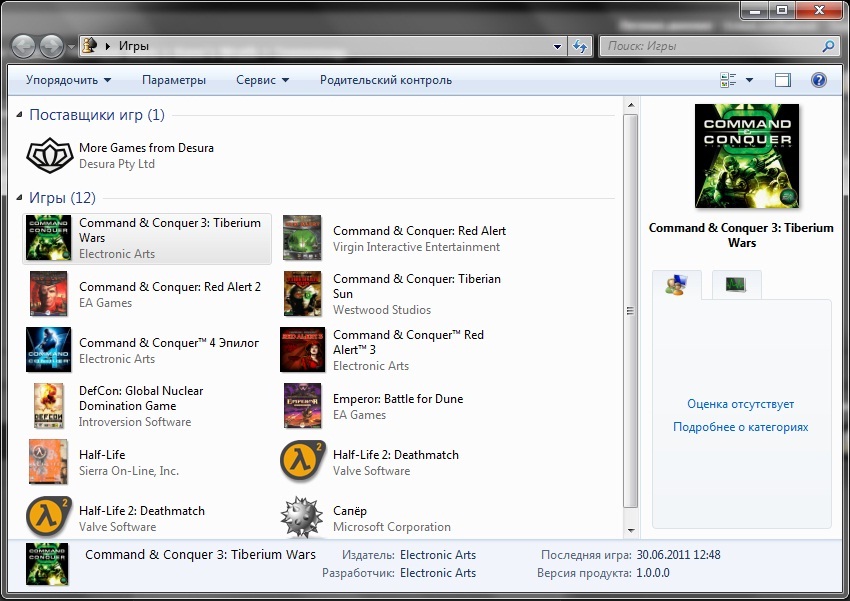This screenshot has height=601, width=850.
Task: Select the Command & Conquer: Red Alert icon
Action: point(302,238)
